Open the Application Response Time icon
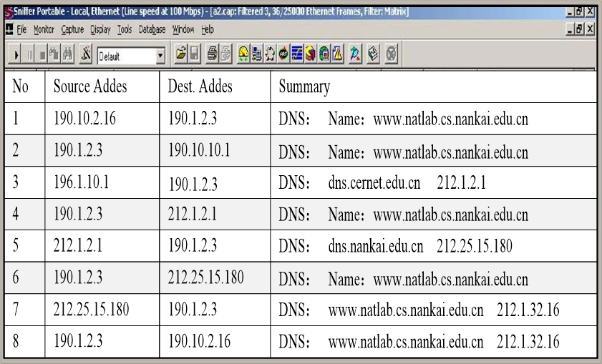The width and height of the screenshot is (602, 364). (283, 54)
